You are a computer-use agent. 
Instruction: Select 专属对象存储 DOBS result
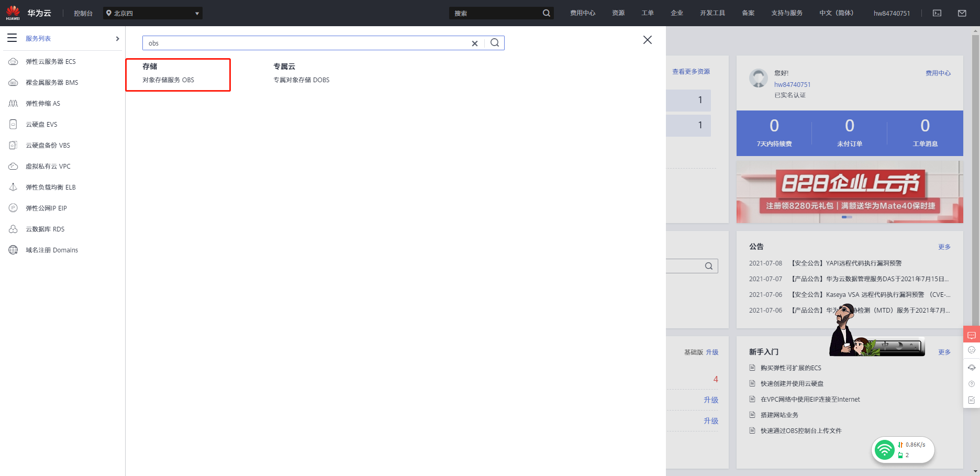302,80
